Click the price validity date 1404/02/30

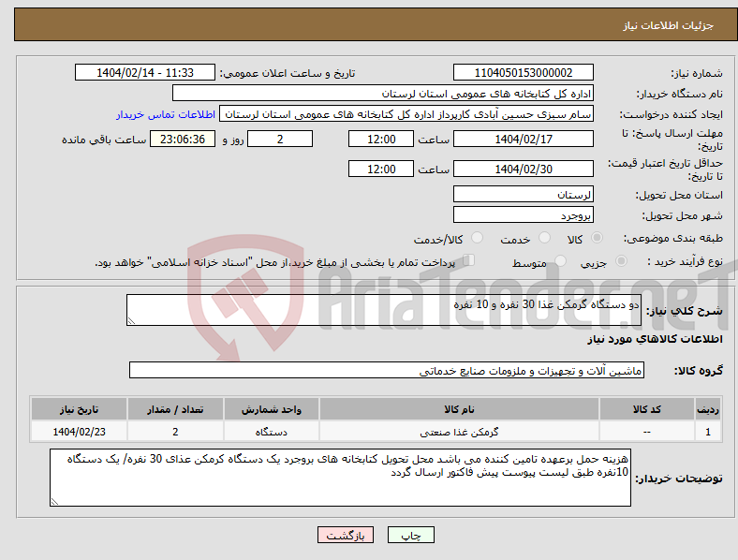coord(523,169)
